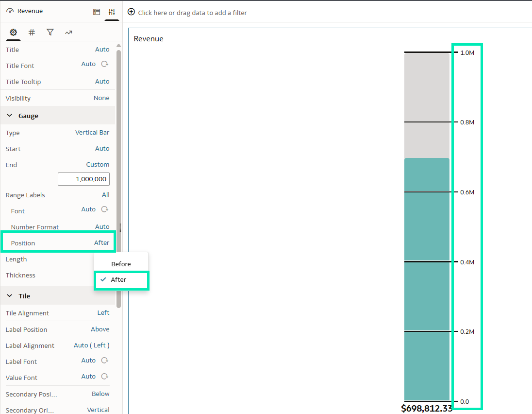Reset the Value Font setting

click(104, 377)
